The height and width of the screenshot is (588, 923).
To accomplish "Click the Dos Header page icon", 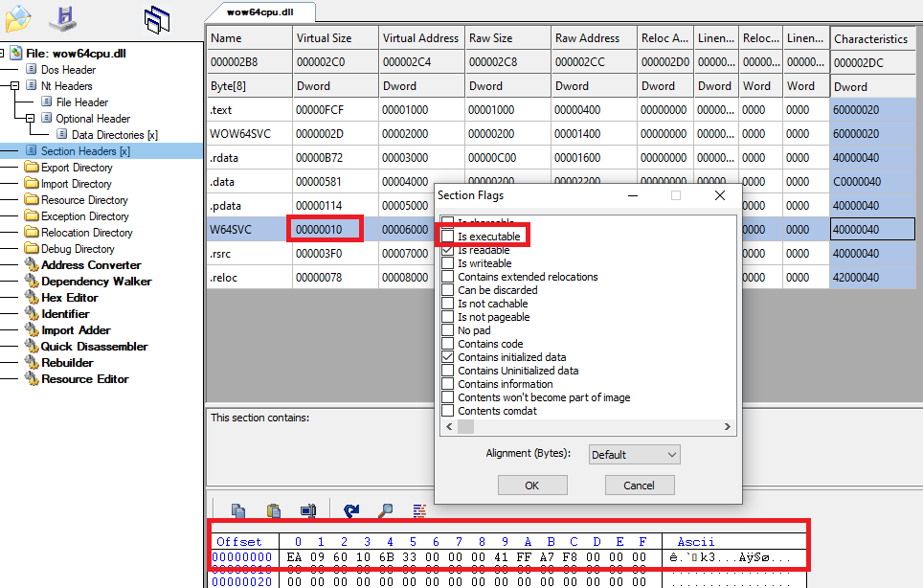I will [32, 70].
